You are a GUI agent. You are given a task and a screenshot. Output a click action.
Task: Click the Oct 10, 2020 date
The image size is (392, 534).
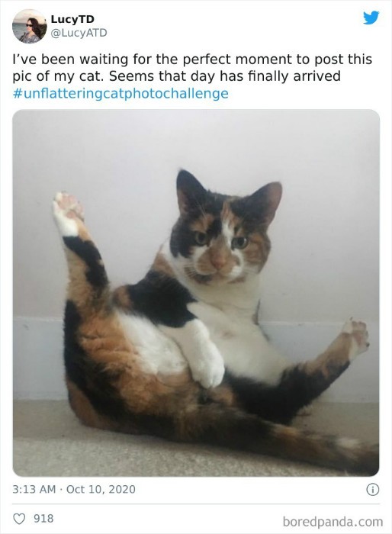pos(101,490)
